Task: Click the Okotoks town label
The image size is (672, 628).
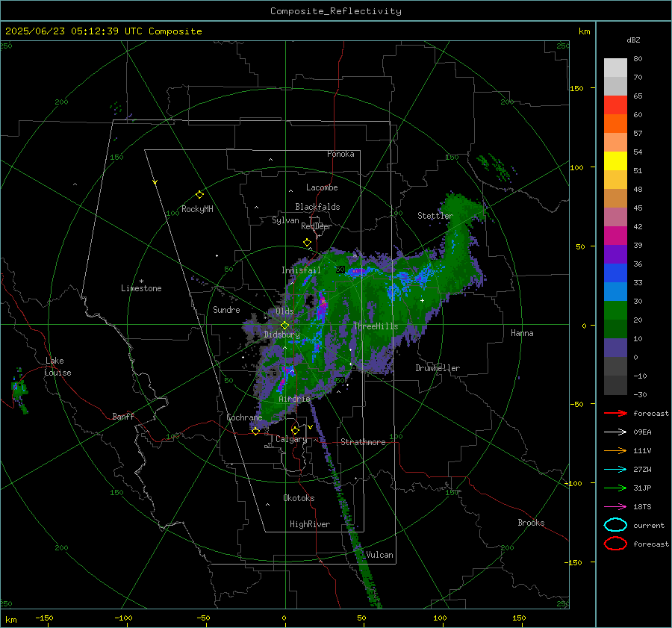Action: pyautogui.click(x=299, y=498)
